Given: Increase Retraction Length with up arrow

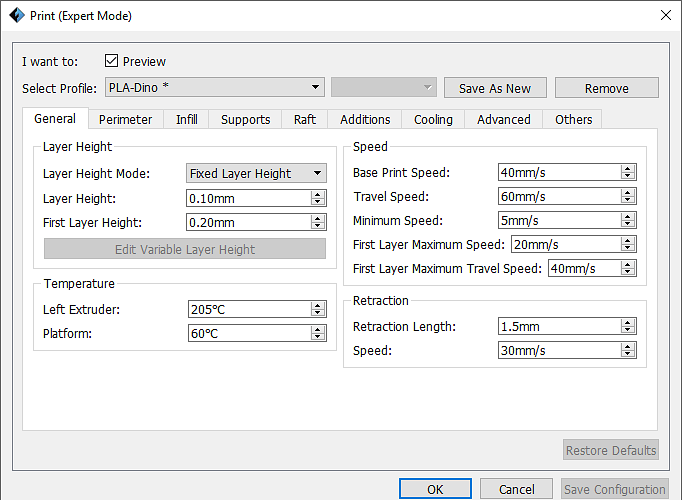Looking at the screenshot, I should coord(628,322).
